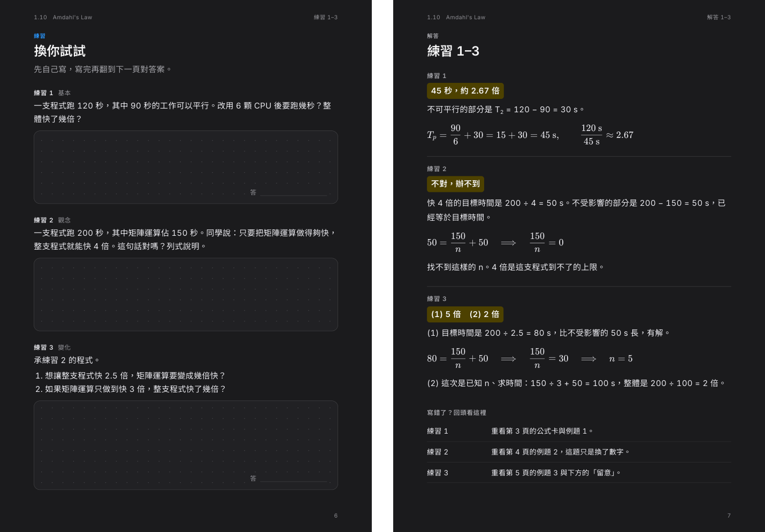The height and width of the screenshot is (532, 765).
Task: Click the 練習 1–3 header on page 6
Action: (326, 17)
